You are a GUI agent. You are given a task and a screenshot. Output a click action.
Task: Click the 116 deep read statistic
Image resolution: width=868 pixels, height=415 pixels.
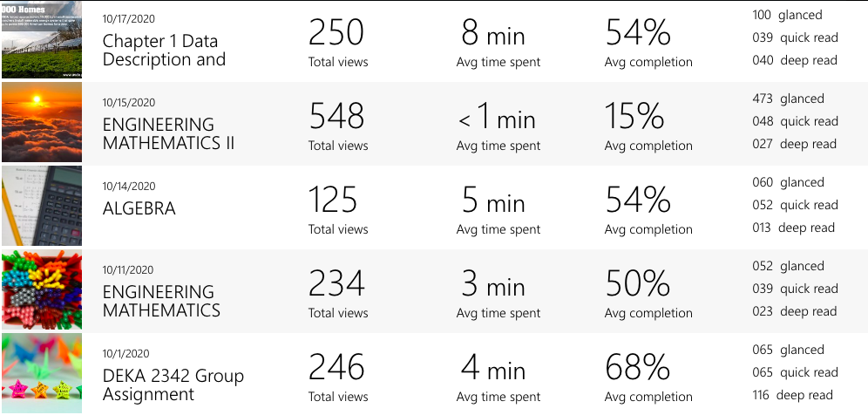click(792, 395)
